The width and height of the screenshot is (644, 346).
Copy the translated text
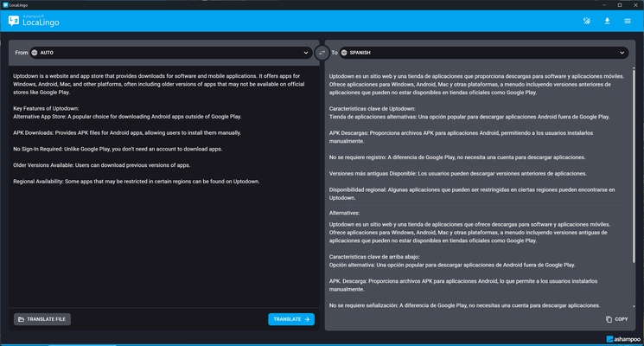617,319
